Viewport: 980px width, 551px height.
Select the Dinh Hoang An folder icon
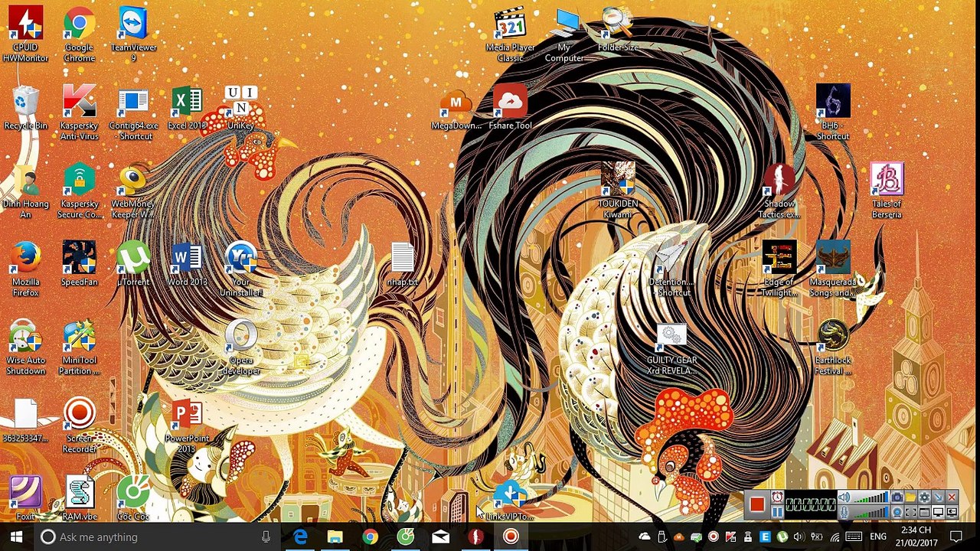(x=25, y=191)
